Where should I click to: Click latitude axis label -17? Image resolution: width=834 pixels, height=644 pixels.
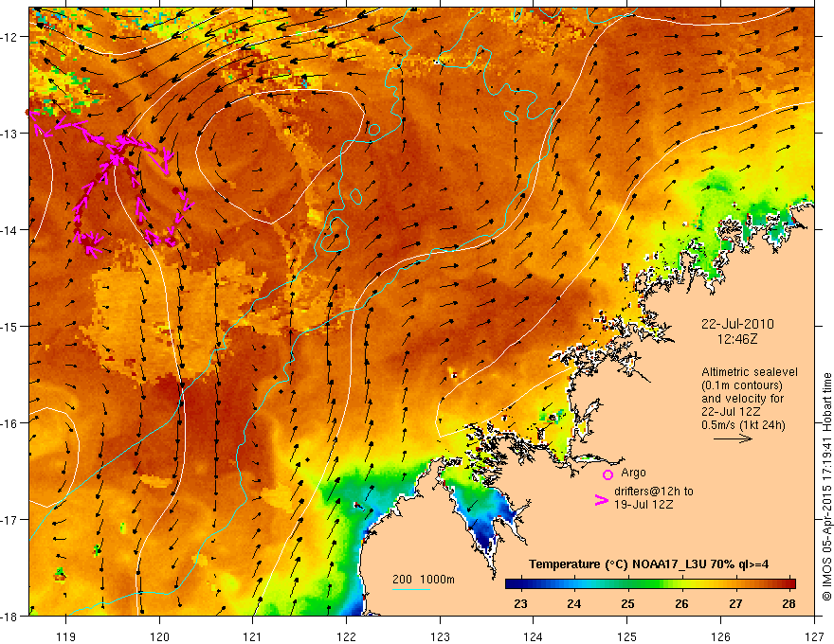[x=10, y=520]
